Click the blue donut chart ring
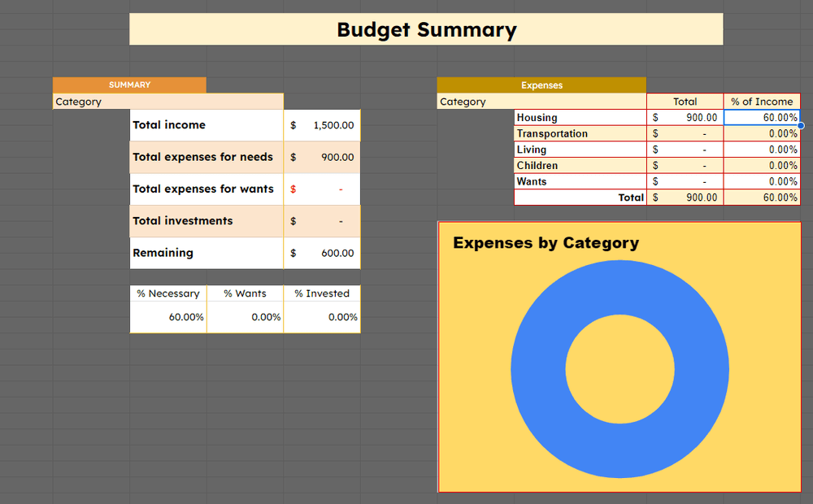 point(537,368)
